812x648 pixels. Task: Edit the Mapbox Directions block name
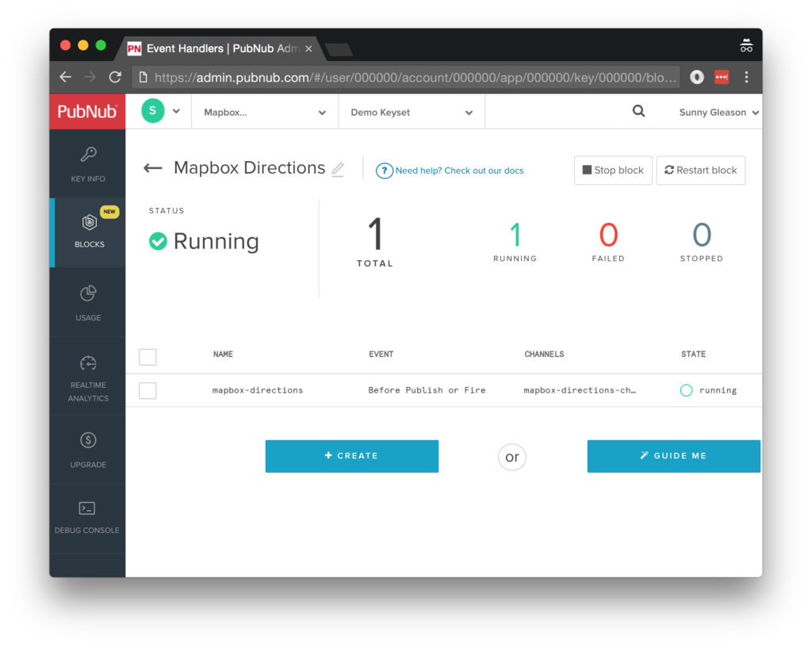[337, 169]
